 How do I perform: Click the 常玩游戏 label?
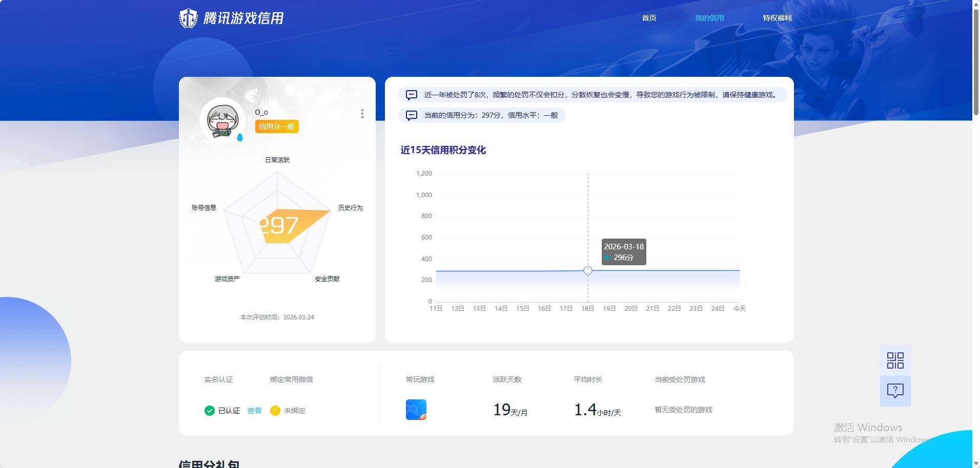pos(420,379)
